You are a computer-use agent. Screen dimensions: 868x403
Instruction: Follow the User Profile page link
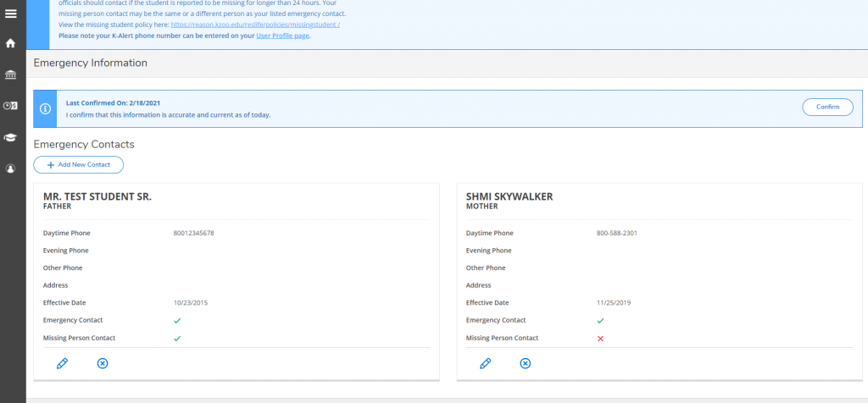pos(283,36)
